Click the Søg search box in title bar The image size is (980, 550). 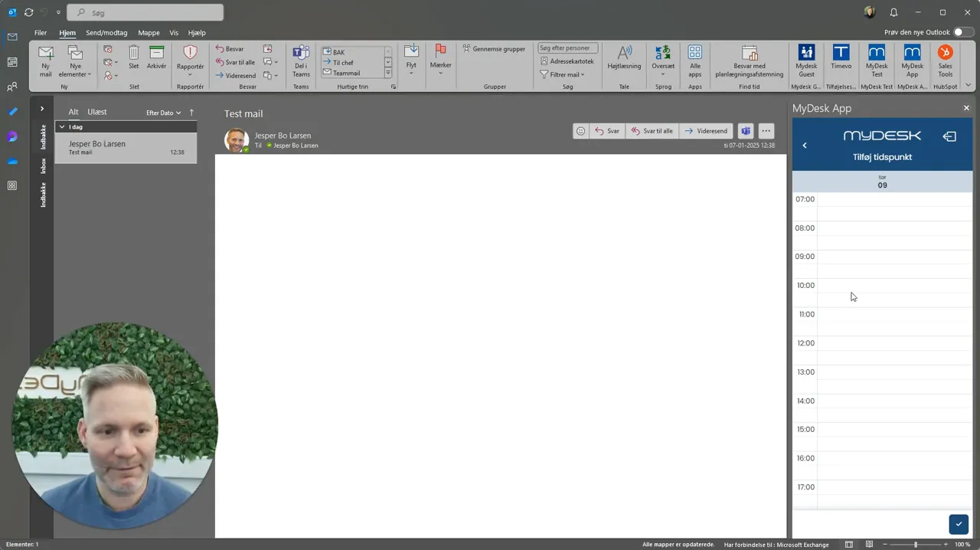click(145, 12)
